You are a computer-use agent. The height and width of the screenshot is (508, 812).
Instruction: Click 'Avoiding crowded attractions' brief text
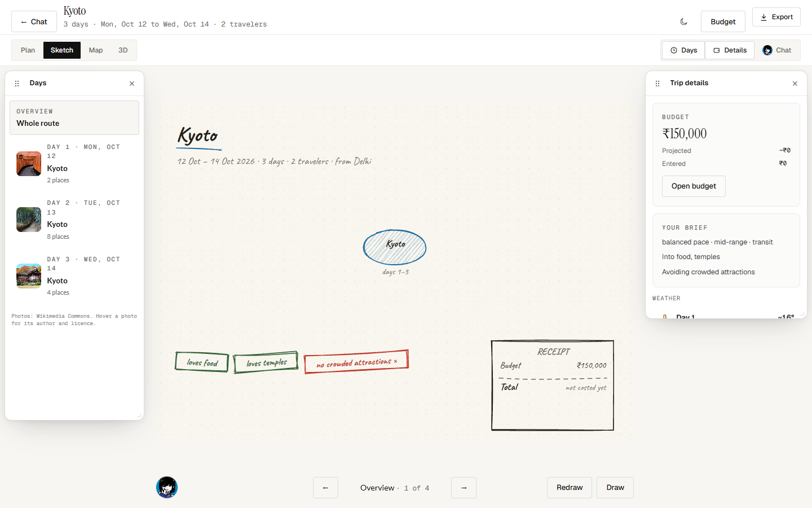(708, 272)
